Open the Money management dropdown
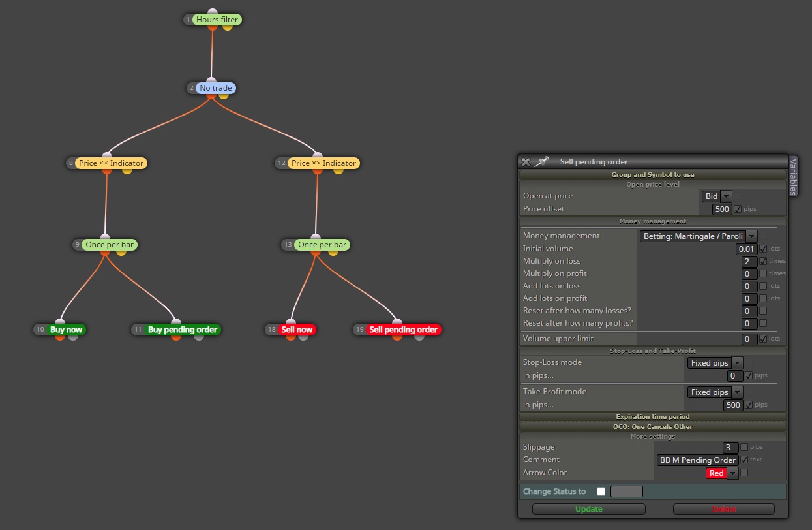812x530 pixels. coord(699,236)
